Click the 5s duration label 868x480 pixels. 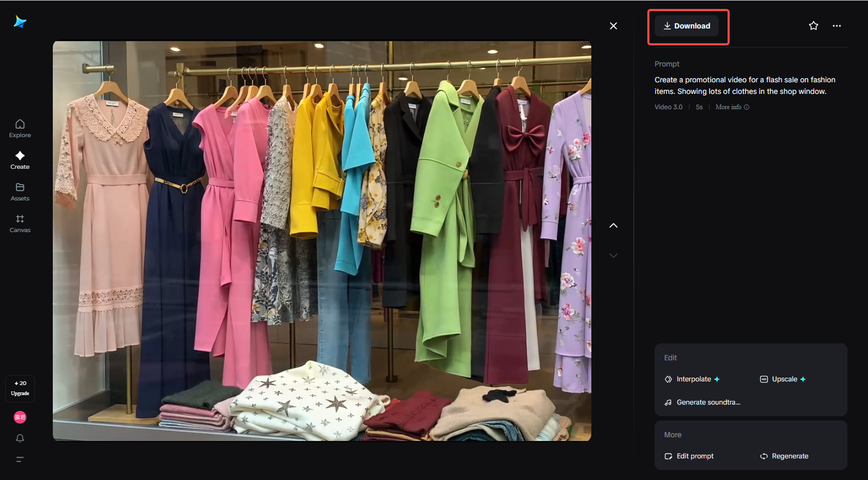[699, 107]
